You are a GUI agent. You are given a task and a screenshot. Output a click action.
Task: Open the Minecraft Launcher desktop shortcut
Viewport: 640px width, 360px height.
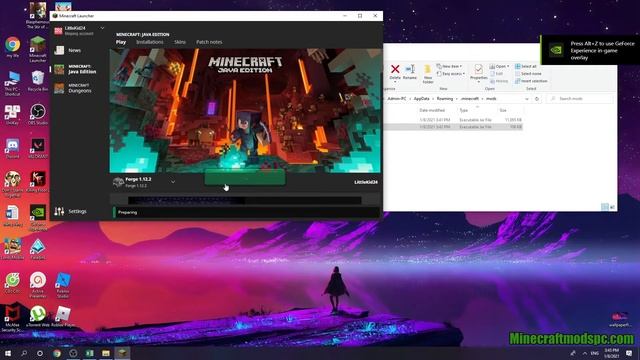(38, 49)
